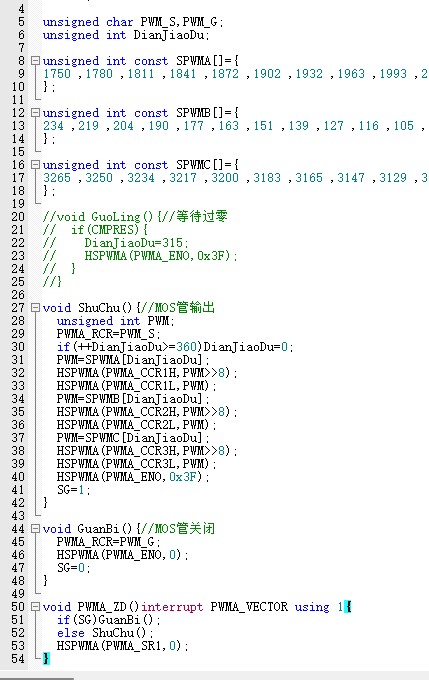
Task: Collapse the SPWMC array fold on line 16
Action: [35, 165]
